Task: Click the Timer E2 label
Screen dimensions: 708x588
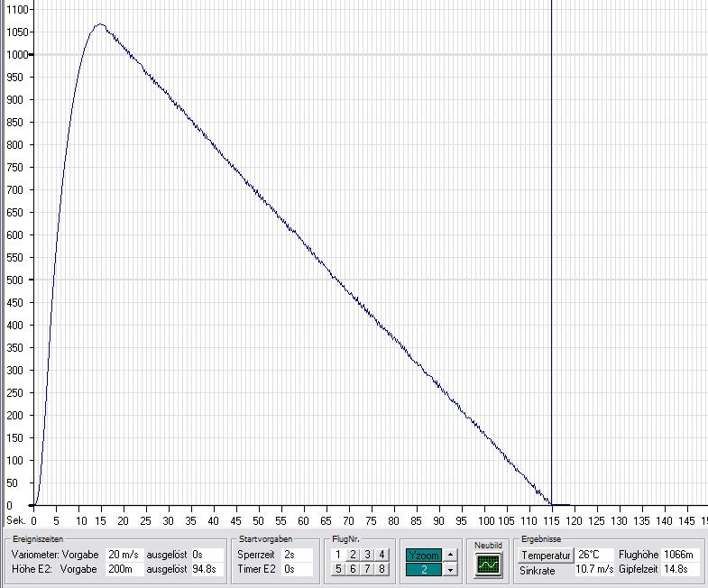Action: [x=256, y=569]
